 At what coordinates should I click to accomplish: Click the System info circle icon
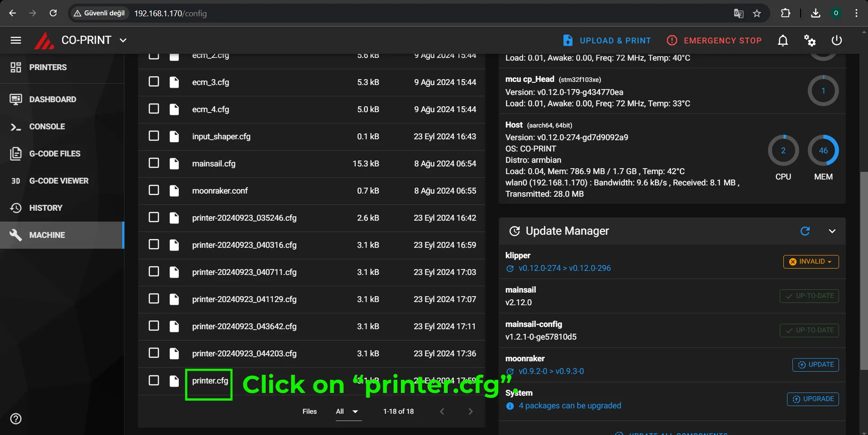click(510, 406)
